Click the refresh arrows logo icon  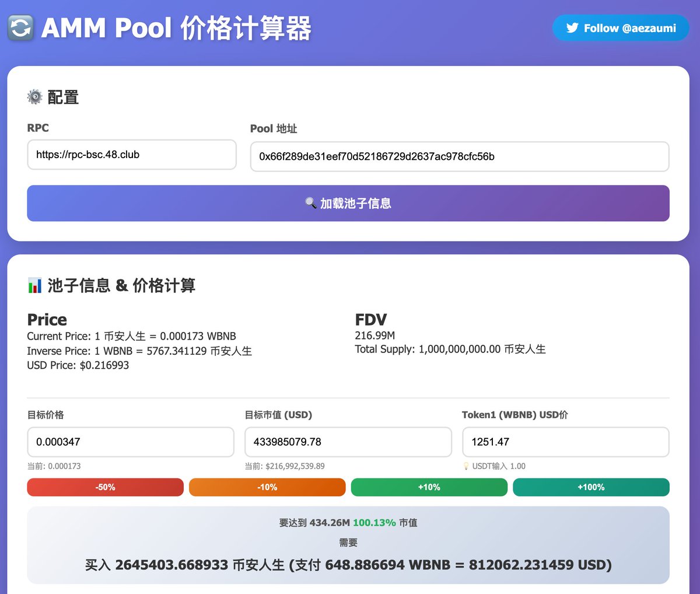[21, 28]
